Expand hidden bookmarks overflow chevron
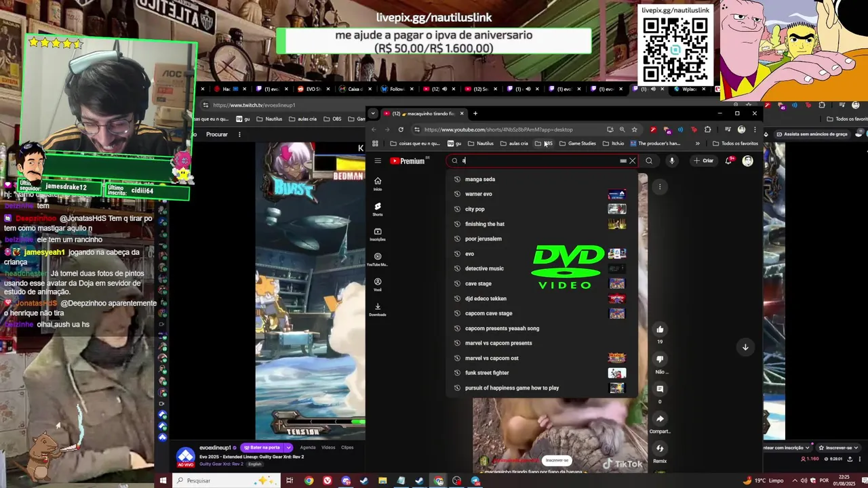Viewport: 868px width, 488px height. (697, 143)
